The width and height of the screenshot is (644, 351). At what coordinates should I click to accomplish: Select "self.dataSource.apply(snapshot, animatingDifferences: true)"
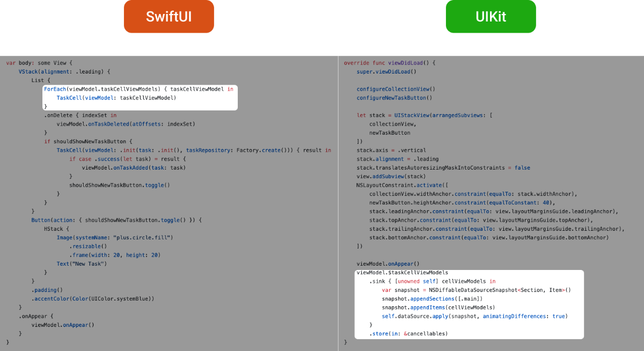click(475, 316)
